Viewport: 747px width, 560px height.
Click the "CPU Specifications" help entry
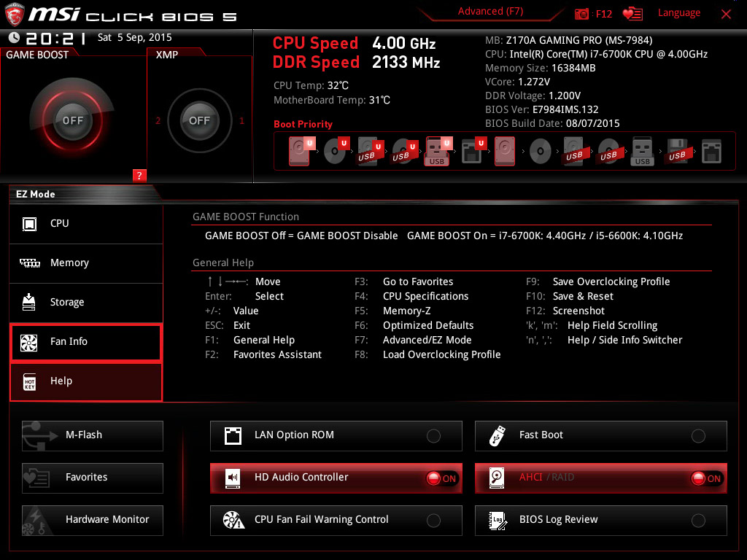tap(426, 296)
